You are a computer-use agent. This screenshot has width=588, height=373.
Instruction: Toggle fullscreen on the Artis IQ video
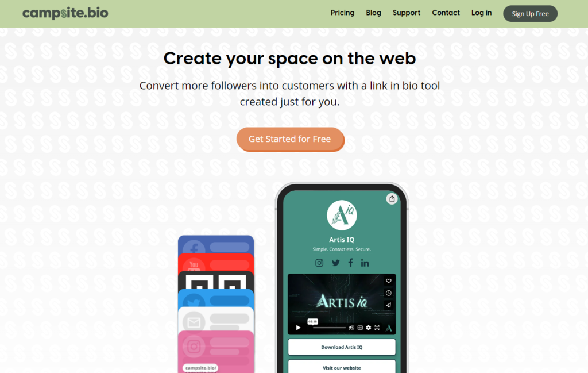tap(377, 328)
